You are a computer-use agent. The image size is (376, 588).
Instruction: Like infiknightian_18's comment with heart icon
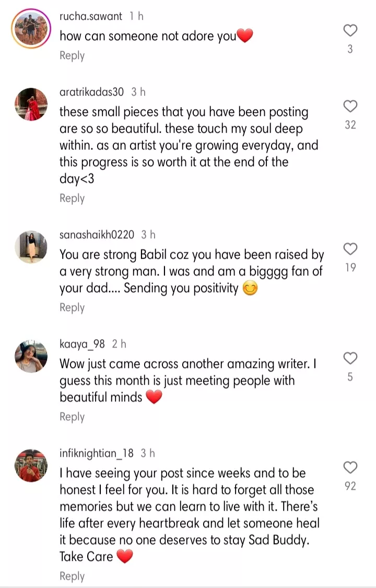pyautogui.click(x=350, y=467)
